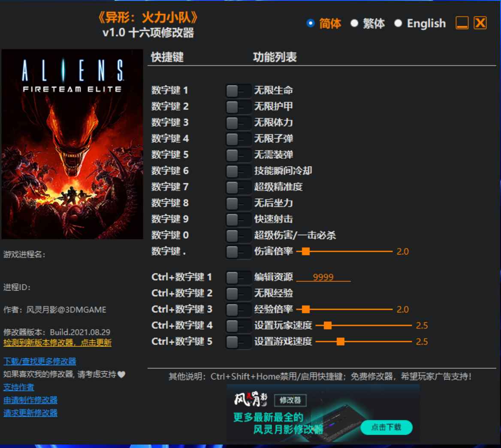This screenshot has height=448, width=501.
Task: Switch language to 繁体
Action: pos(354,24)
